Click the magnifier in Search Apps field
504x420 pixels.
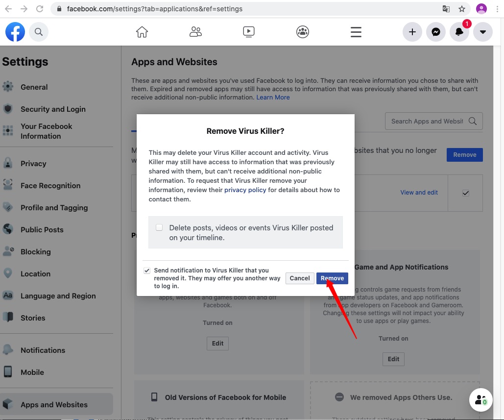click(473, 121)
